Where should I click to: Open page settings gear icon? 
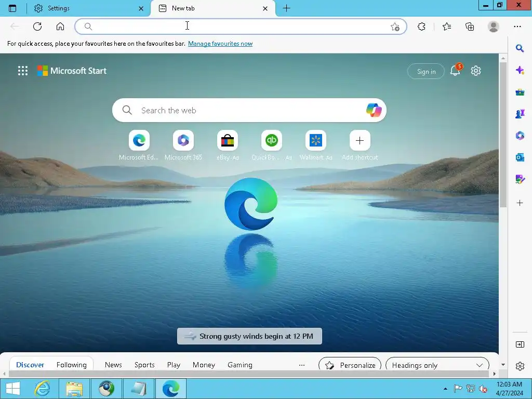tap(476, 71)
